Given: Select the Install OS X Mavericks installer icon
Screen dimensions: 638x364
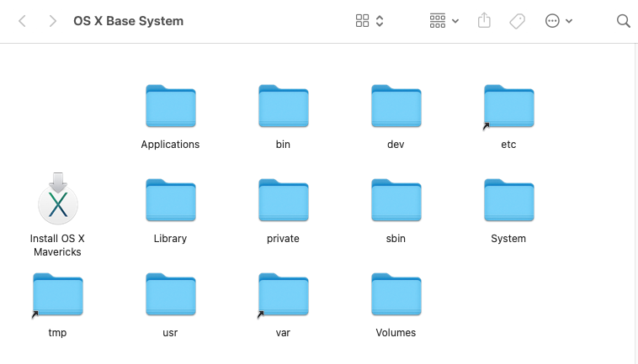Looking at the screenshot, I should [58, 198].
